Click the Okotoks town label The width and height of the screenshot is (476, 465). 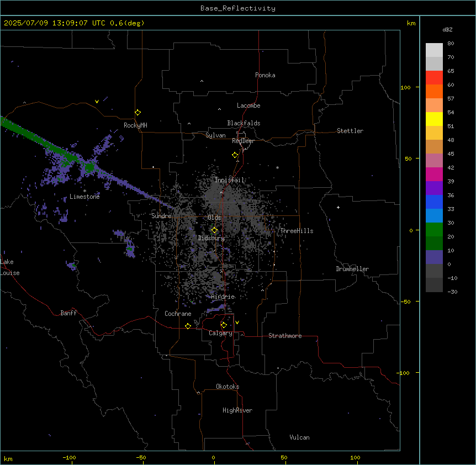(x=228, y=387)
